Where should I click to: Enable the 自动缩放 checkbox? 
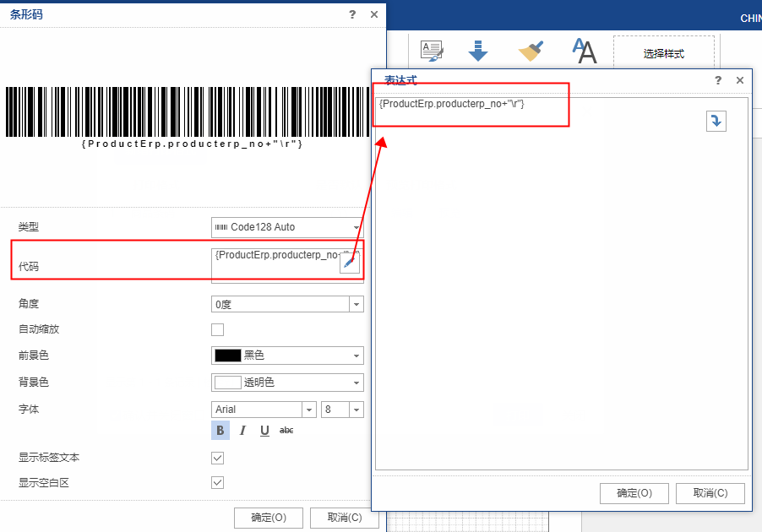[218, 330]
